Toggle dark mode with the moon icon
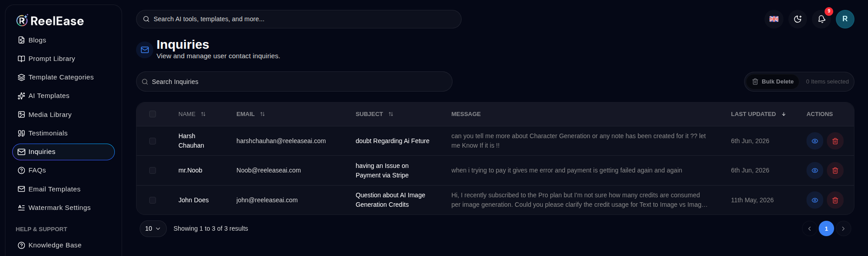This screenshot has width=868, height=256. coord(797,19)
